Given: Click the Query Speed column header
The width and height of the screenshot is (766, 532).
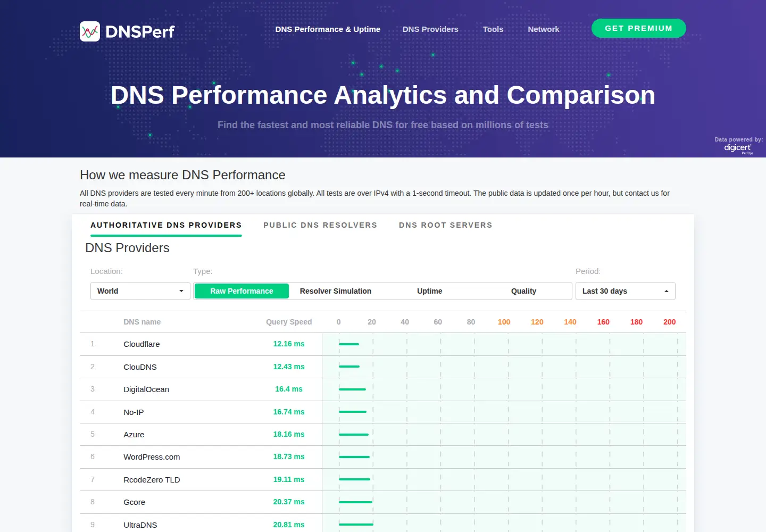Looking at the screenshot, I should coord(289,322).
